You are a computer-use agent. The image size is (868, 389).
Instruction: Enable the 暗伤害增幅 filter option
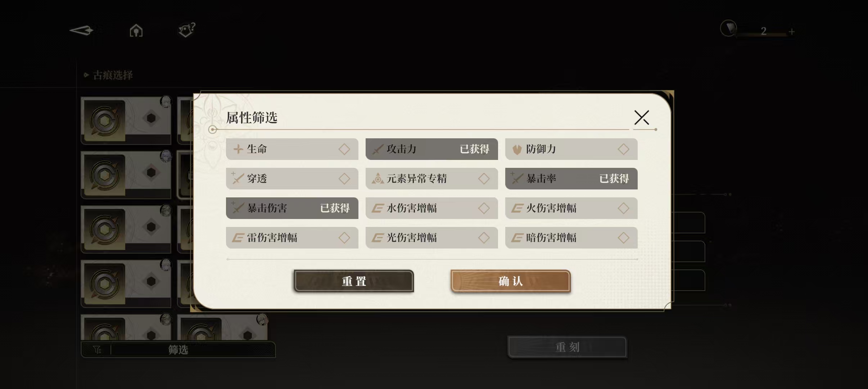pos(571,238)
